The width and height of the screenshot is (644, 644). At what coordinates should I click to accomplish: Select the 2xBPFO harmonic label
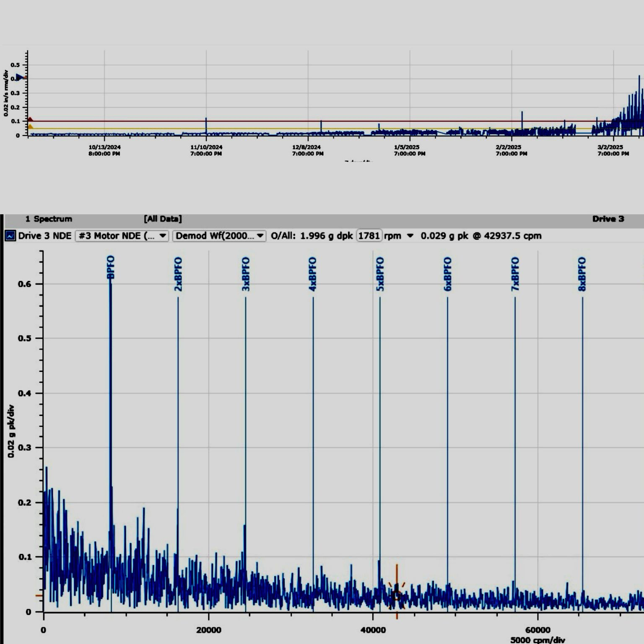pos(178,274)
